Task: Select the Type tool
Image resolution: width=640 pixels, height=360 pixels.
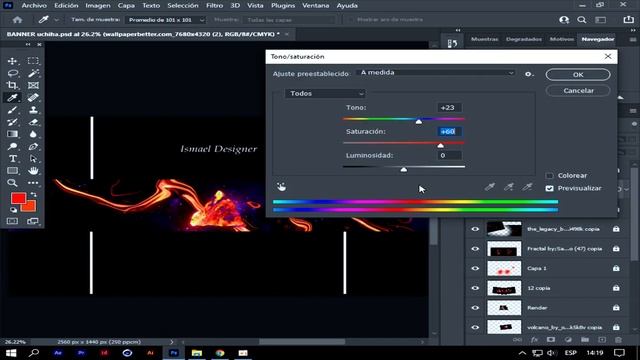Action: pos(12,158)
